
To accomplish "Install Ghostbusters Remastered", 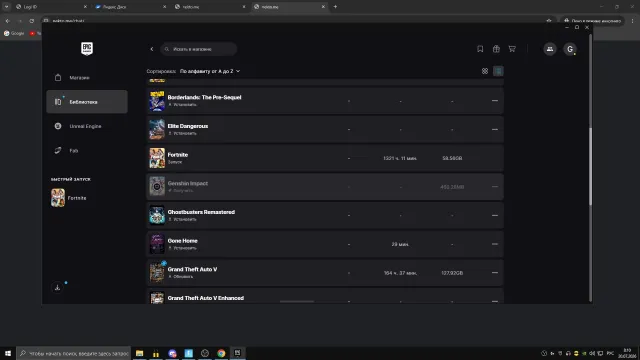I will click(x=183, y=219).
